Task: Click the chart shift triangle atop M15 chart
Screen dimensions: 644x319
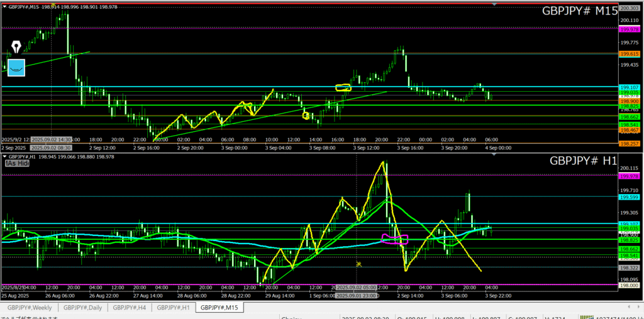Action: pyautogui.click(x=494, y=4)
